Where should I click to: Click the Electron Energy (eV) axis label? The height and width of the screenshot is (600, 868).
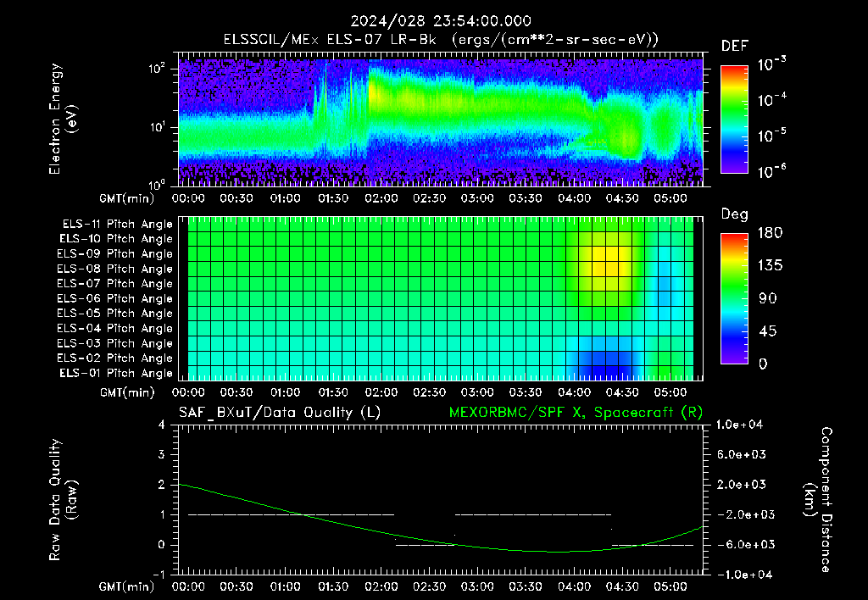63,119
